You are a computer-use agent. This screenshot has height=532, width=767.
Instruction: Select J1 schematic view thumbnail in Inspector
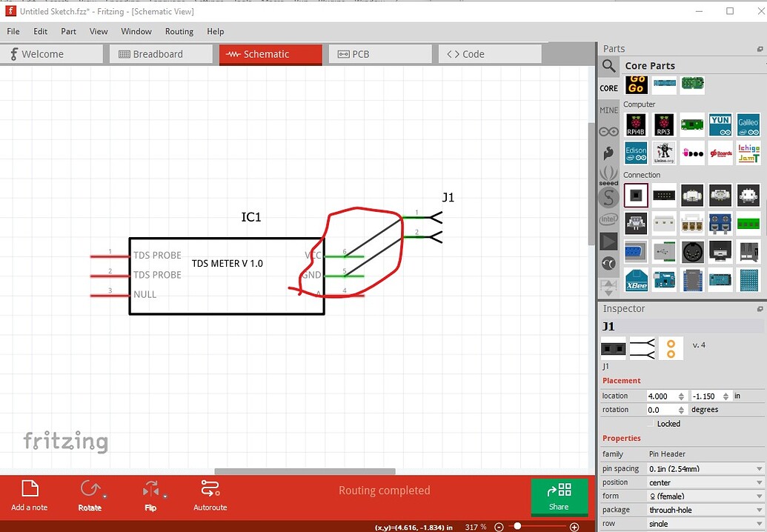(643, 348)
